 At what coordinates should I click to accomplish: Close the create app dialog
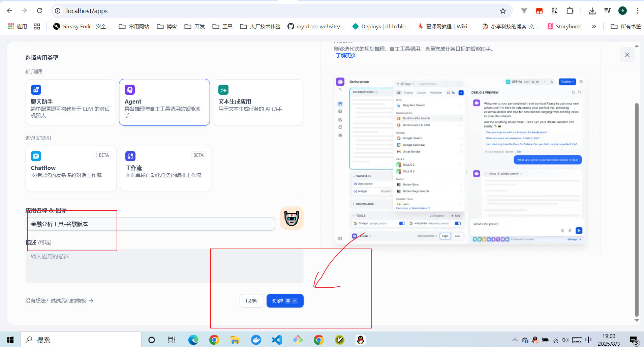pyautogui.click(x=627, y=55)
